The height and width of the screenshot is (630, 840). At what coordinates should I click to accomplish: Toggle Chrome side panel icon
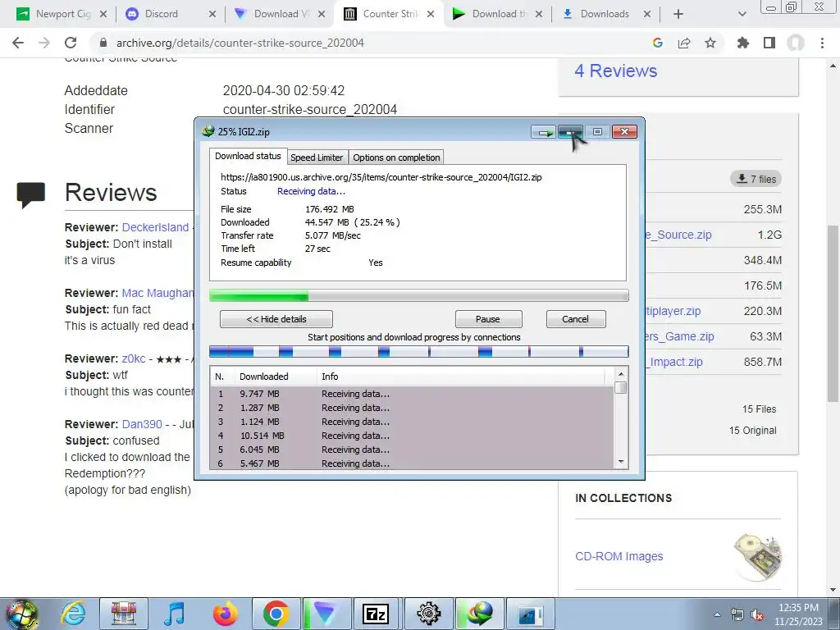[769, 43]
